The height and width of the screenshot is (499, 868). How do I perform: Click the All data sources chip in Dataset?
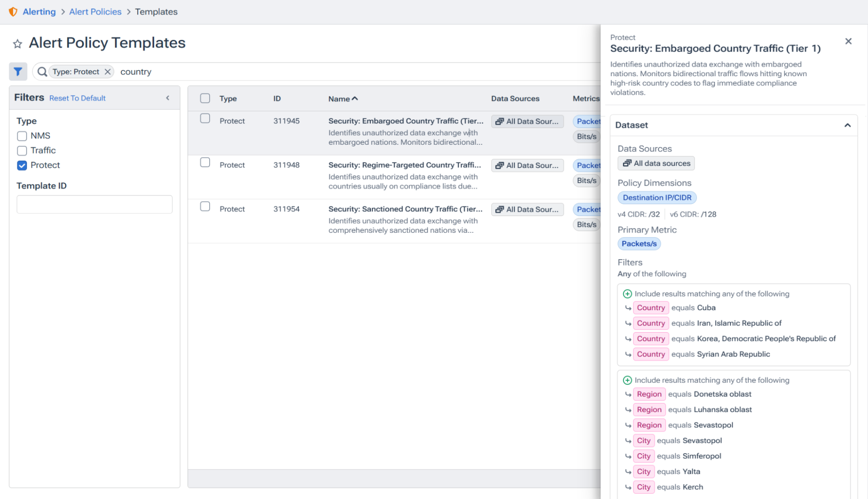click(x=656, y=163)
